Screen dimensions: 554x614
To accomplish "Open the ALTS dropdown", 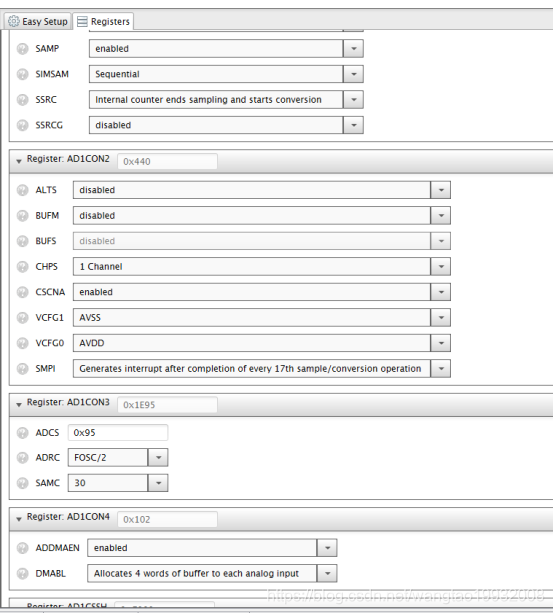I will [262, 190].
